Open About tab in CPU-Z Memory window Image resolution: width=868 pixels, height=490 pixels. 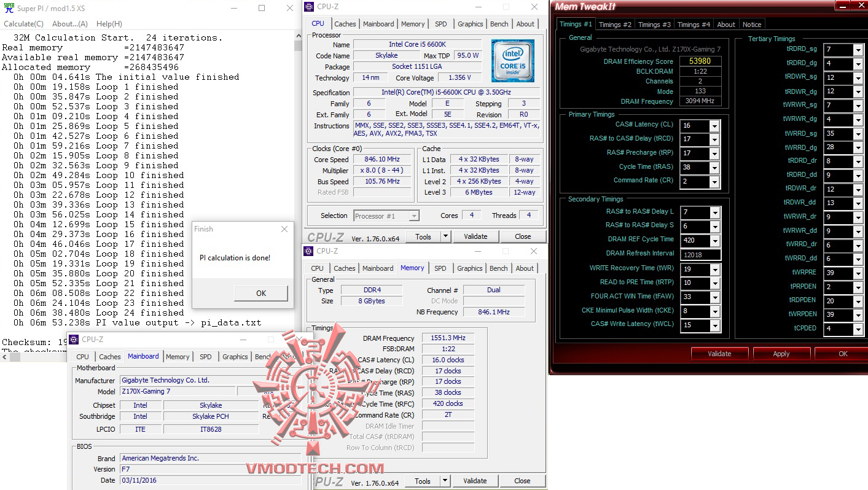(x=525, y=268)
